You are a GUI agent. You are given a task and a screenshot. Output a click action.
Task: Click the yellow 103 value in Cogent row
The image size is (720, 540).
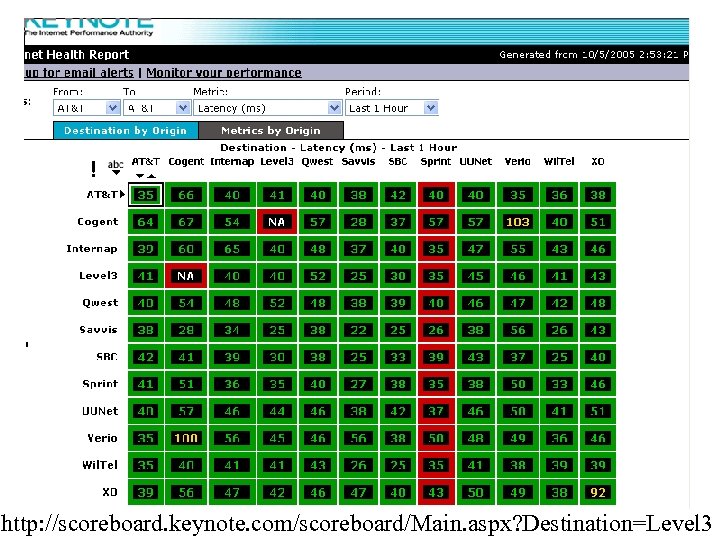pyautogui.click(x=518, y=222)
